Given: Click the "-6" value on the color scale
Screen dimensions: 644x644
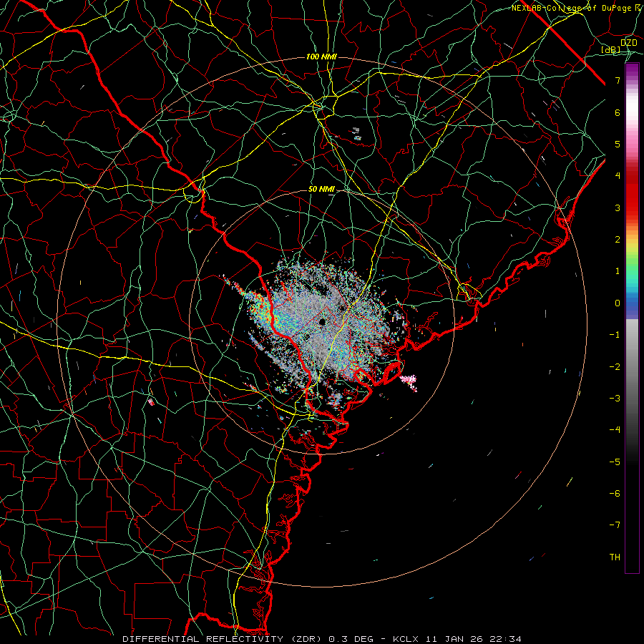Looking at the screenshot, I should pos(615,494).
